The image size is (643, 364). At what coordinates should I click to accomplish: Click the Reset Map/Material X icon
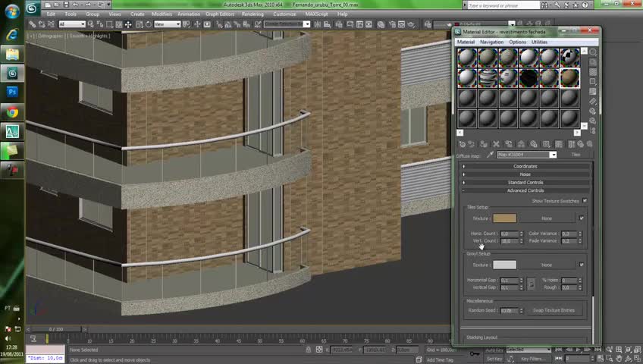tap(497, 144)
